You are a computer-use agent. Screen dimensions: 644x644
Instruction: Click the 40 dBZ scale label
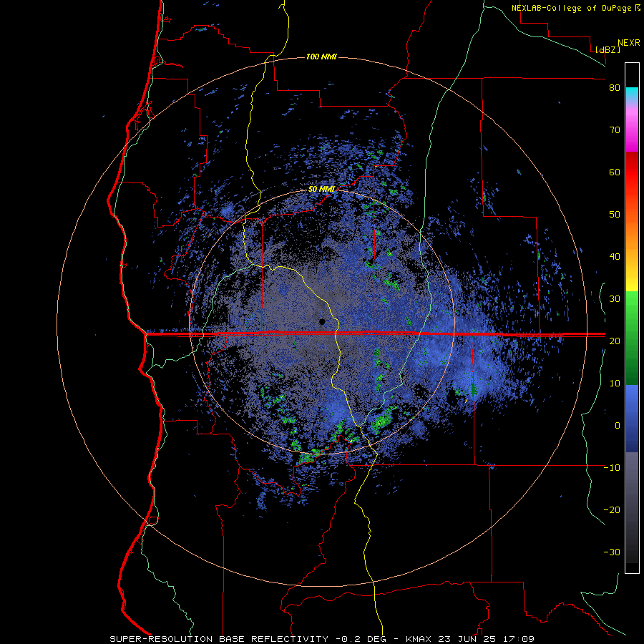tap(615, 257)
